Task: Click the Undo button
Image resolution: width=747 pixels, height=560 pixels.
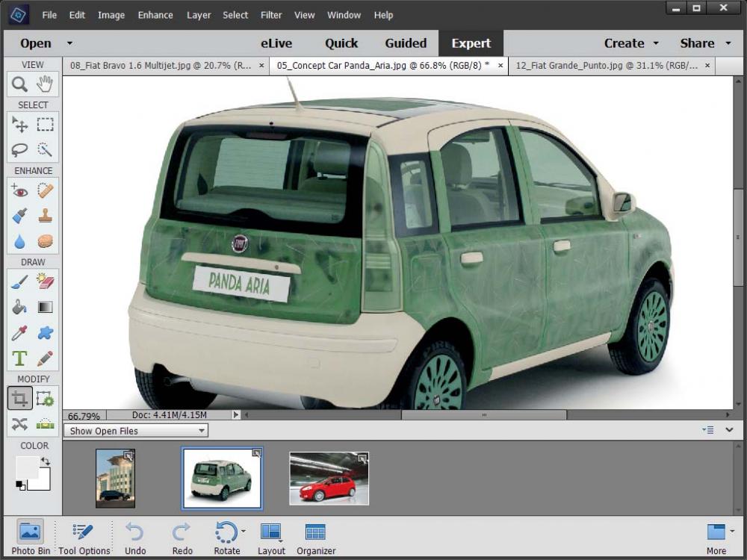Action: click(x=135, y=538)
